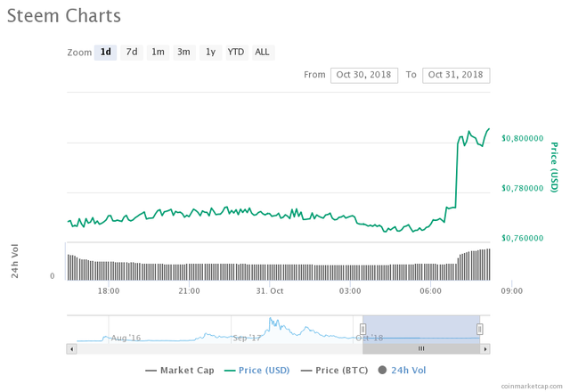Click the highlighted navigator selection window

point(421,330)
